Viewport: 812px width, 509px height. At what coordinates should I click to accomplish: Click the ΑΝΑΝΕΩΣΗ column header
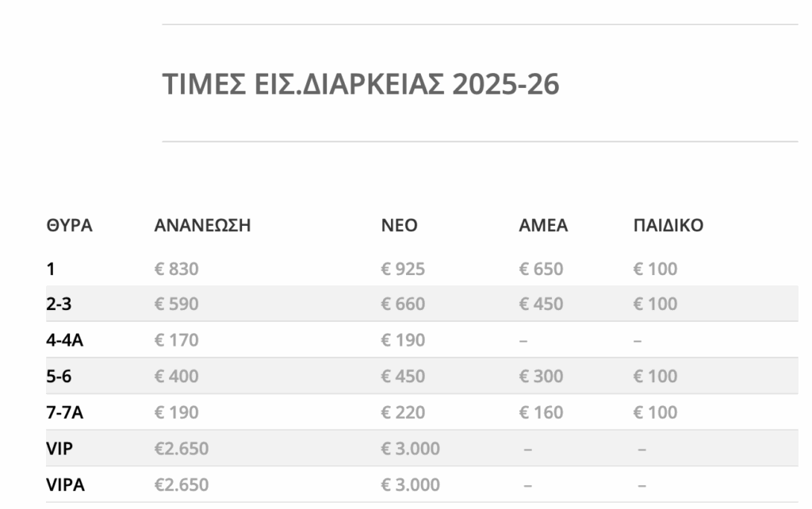[x=202, y=225]
